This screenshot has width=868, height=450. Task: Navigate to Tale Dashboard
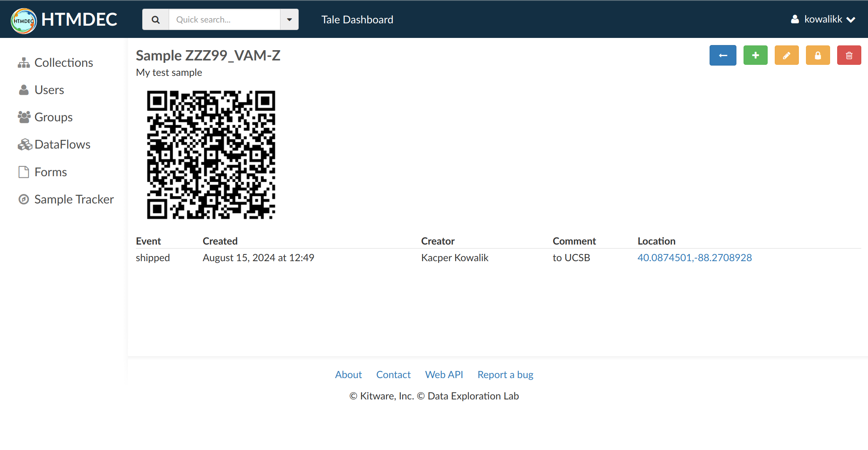[x=357, y=19]
